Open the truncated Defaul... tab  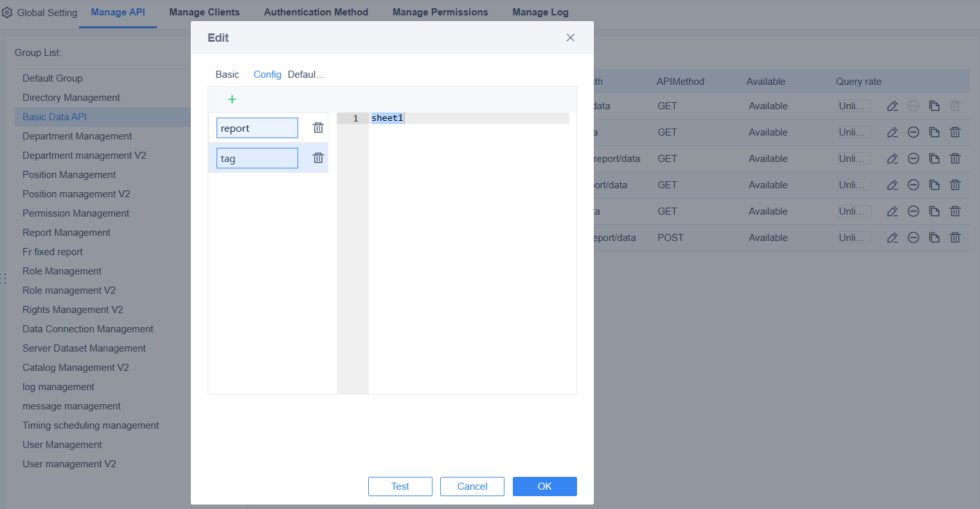[x=306, y=75]
